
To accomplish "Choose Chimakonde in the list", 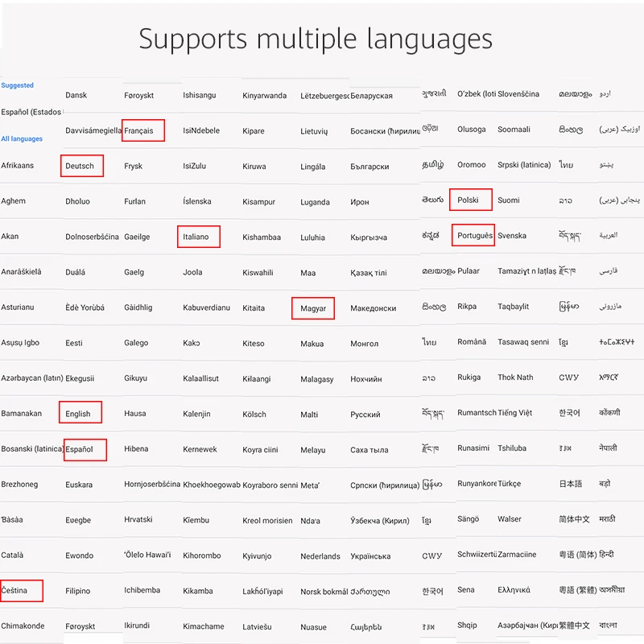I will 23,626.
